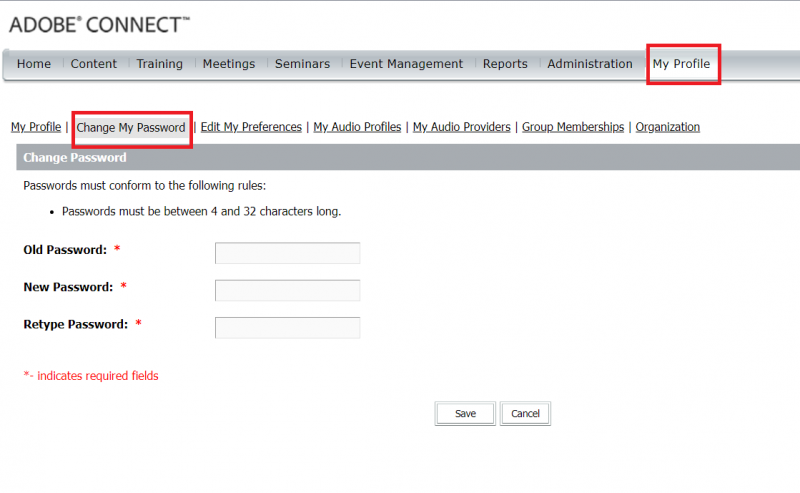The height and width of the screenshot is (493, 800).
Task: Show the Group Memberships page
Action: [573, 127]
